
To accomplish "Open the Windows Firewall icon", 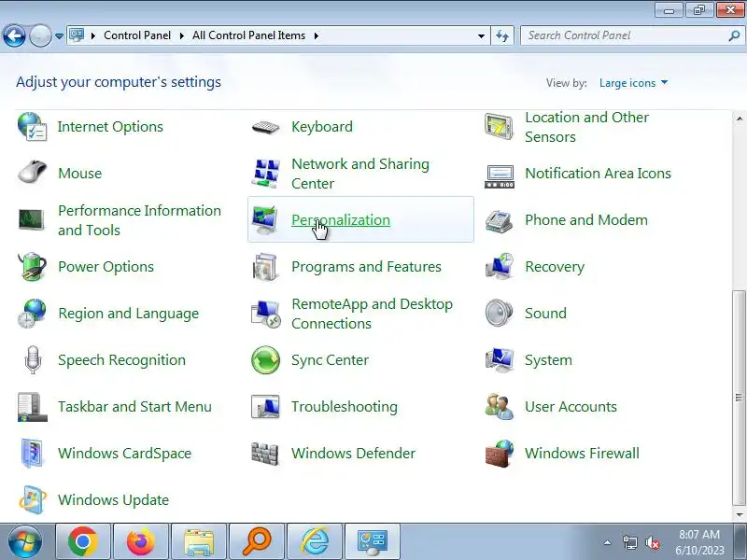I will pyautogui.click(x=499, y=454).
